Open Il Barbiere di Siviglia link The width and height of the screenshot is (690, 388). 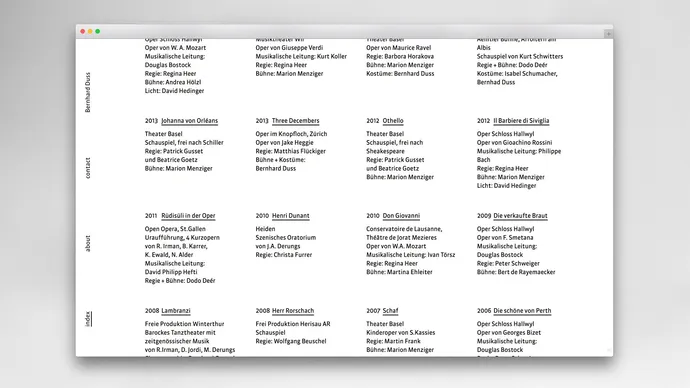521,121
